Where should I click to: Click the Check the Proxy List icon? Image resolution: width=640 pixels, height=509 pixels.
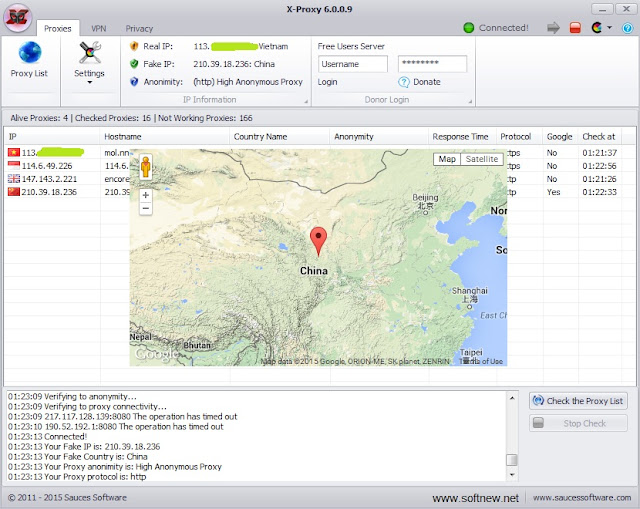[x=538, y=400]
